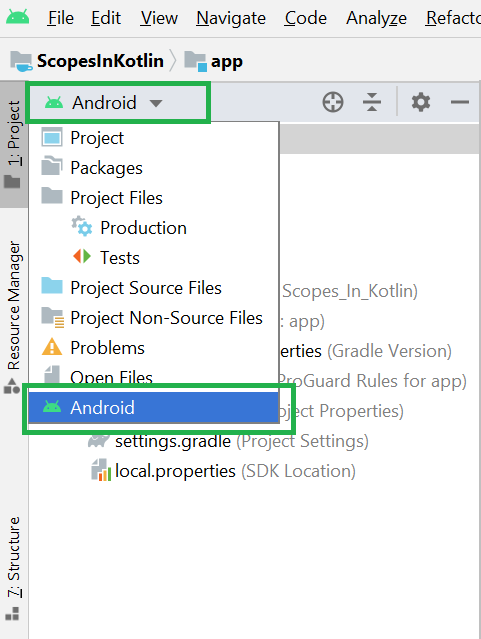Open settings.gradle in the project tree
The width and height of the screenshot is (481, 639).
pos(173,441)
